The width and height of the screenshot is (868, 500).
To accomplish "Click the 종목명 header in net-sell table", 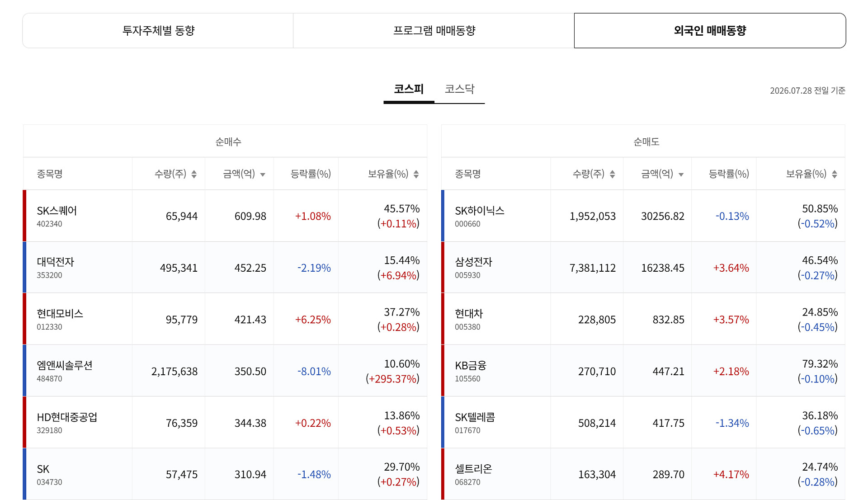I will [468, 174].
